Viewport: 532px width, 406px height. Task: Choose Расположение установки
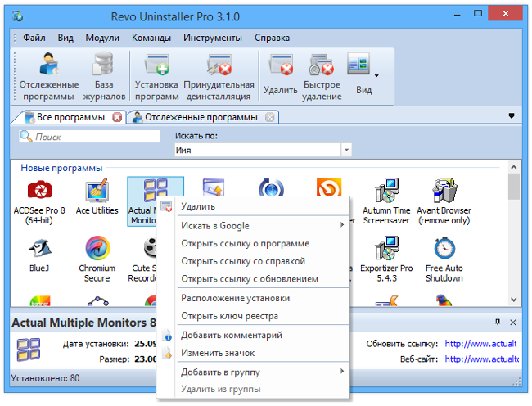tap(253, 298)
